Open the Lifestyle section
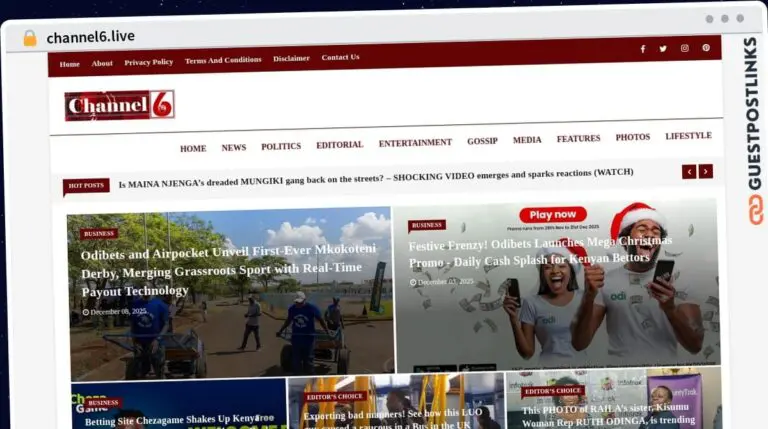 pyautogui.click(x=688, y=136)
